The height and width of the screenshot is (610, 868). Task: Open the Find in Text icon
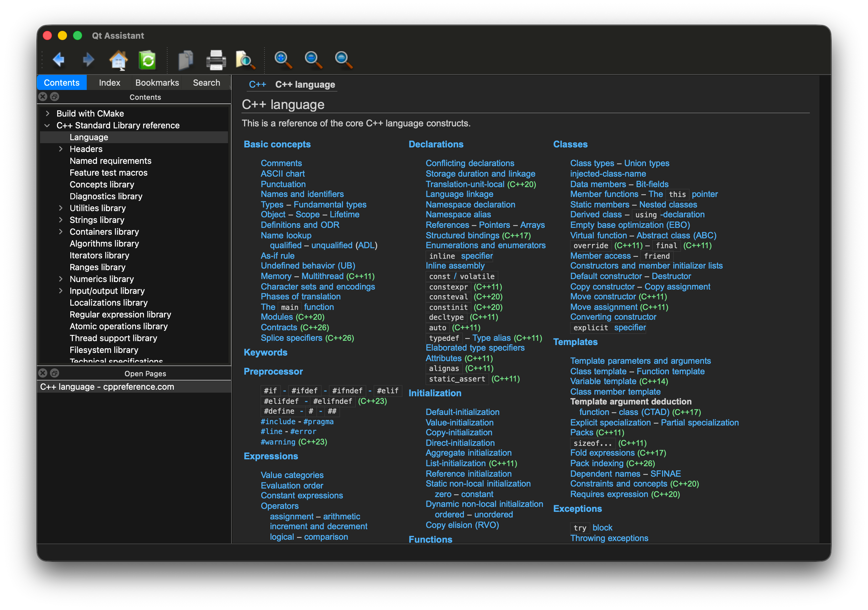245,60
